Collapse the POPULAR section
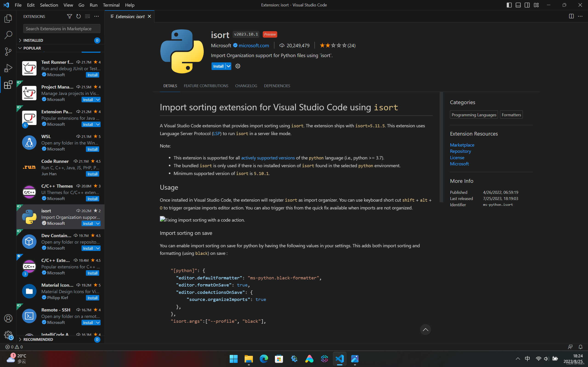The image size is (588, 367). pos(32,48)
